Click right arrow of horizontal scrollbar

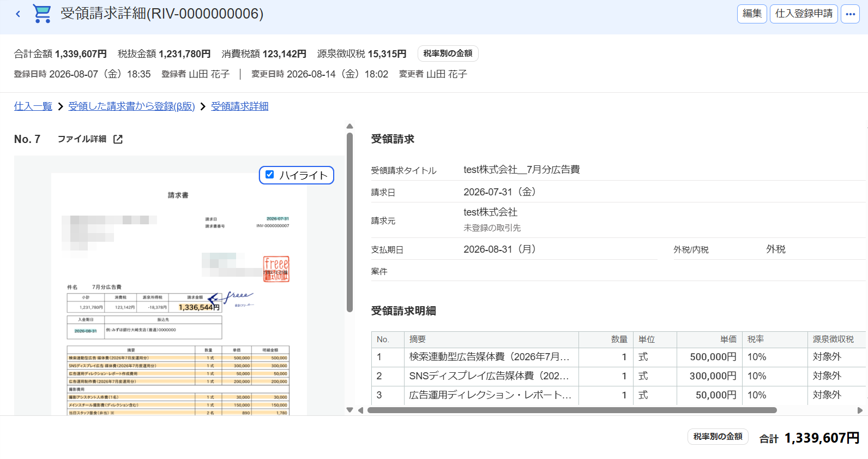[x=860, y=410]
